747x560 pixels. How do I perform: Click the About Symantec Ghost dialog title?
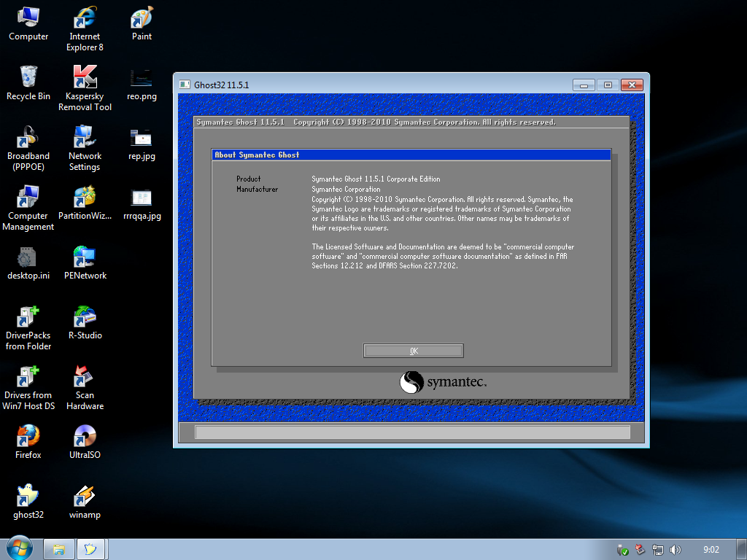click(x=257, y=155)
